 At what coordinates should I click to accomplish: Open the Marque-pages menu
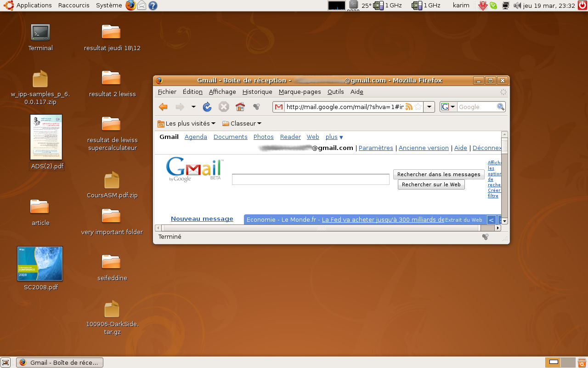click(x=300, y=92)
